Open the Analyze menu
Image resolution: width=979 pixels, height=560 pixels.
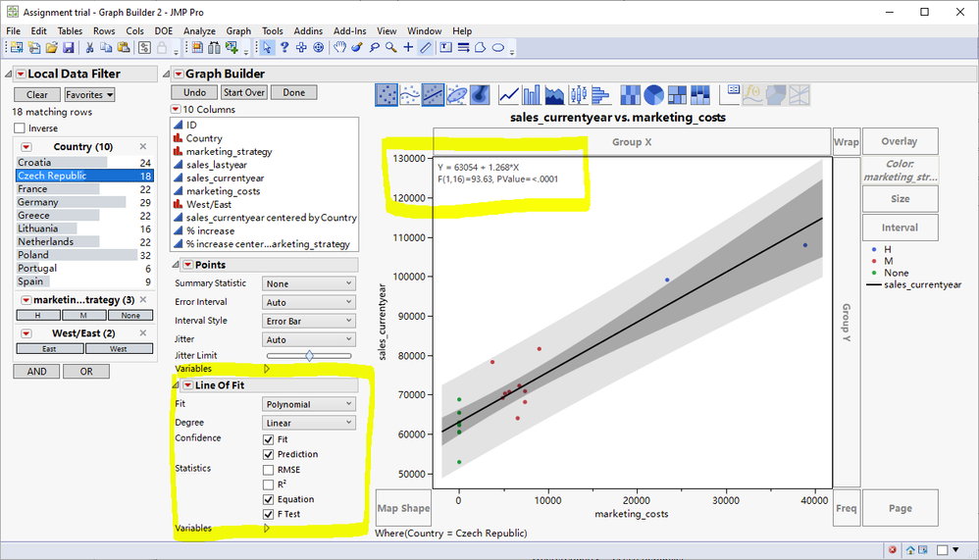pos(199,31)
